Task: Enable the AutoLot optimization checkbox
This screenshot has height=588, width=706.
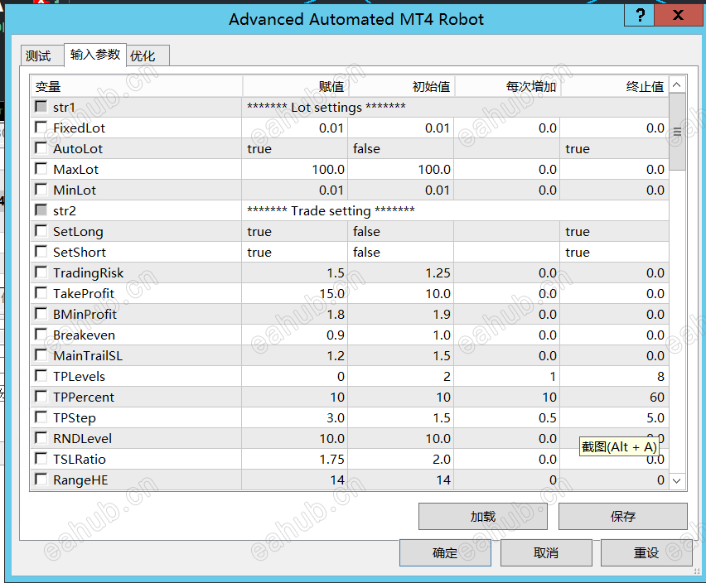Action: tap(41, 148)
